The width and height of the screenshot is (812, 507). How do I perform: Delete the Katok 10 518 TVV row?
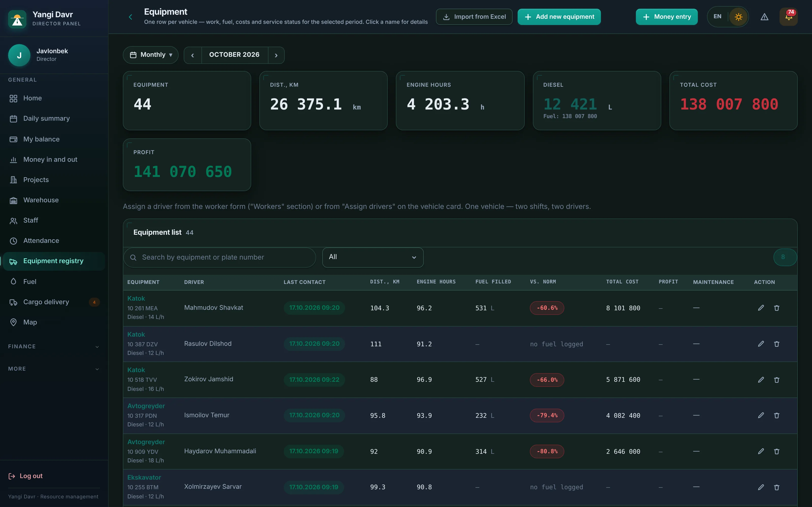[x=776, y=380]
